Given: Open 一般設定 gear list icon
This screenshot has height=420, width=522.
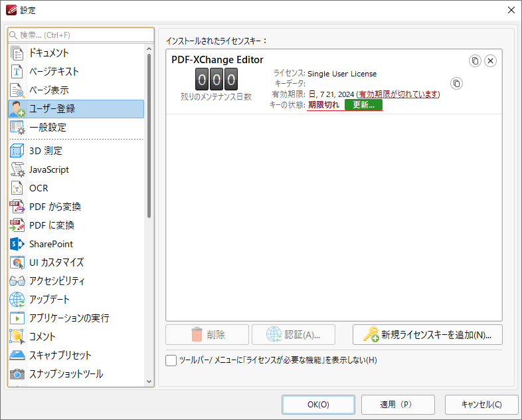Looking at the screenshot, I should pos(17,127).
